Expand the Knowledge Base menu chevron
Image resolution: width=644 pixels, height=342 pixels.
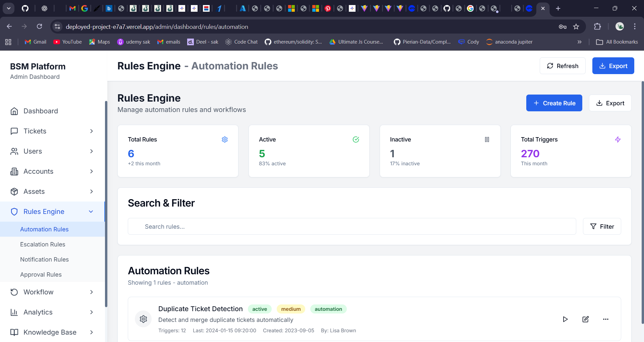click(x=92, y=332)
